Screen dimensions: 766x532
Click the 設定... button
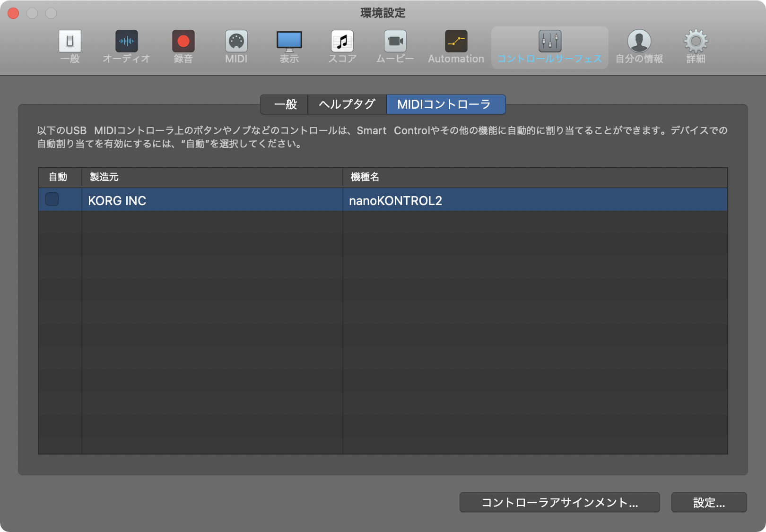pos(709,502)
